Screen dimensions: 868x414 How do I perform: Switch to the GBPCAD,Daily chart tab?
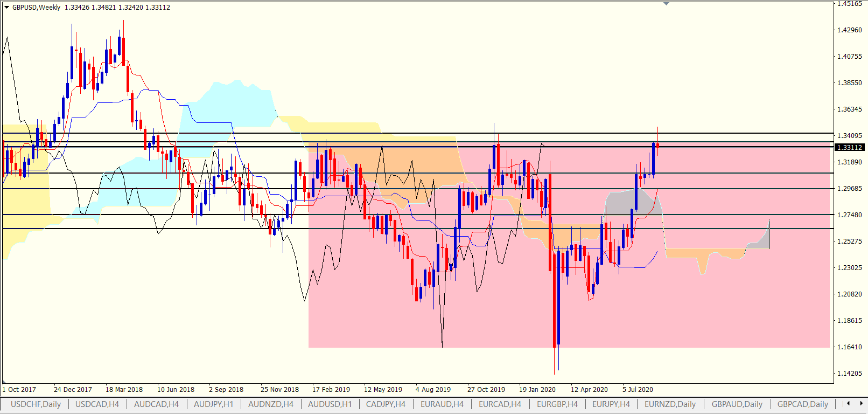pos(803,404)
